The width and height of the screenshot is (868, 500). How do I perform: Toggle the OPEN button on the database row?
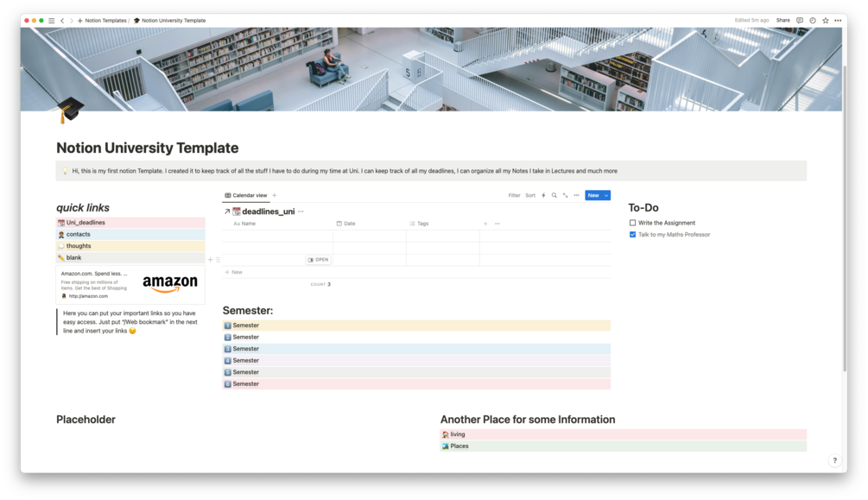[x=318, y=260]
